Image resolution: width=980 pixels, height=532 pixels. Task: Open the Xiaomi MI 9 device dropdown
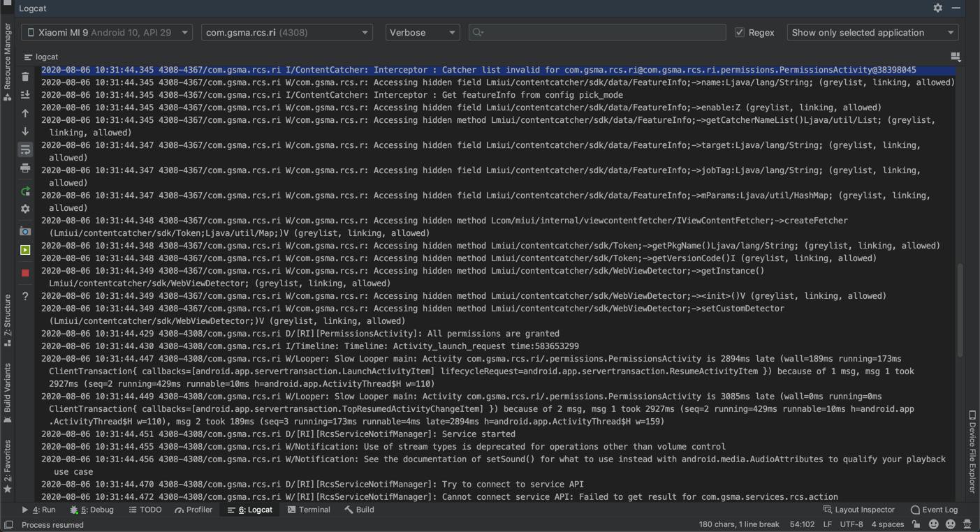(x=107, y=32)
